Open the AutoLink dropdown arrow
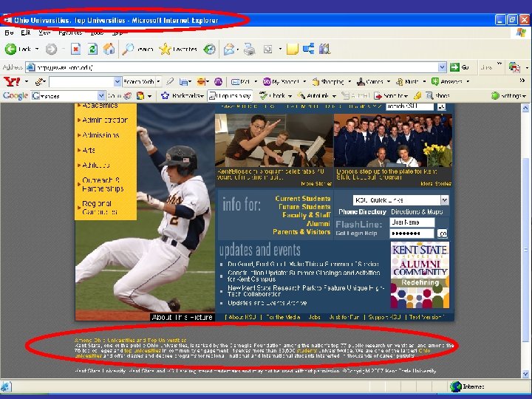This screenshot has width=532, height=399. [x=334, y=96]
